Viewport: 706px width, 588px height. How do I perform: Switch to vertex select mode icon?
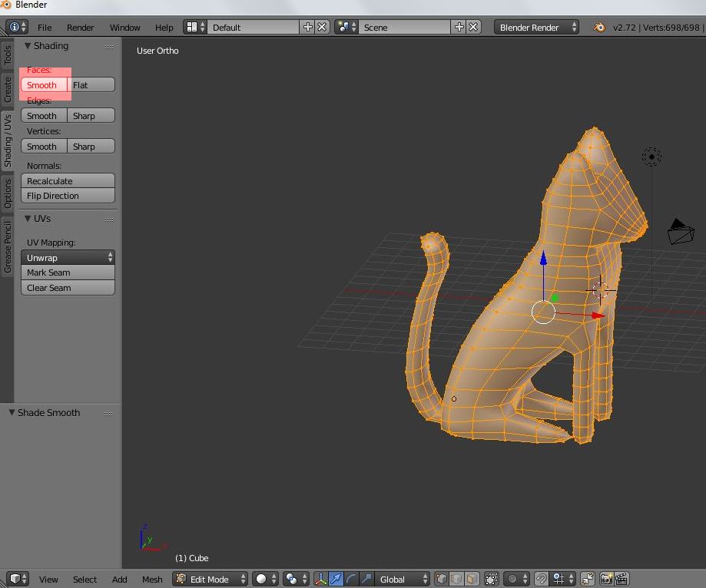point(442,579)
